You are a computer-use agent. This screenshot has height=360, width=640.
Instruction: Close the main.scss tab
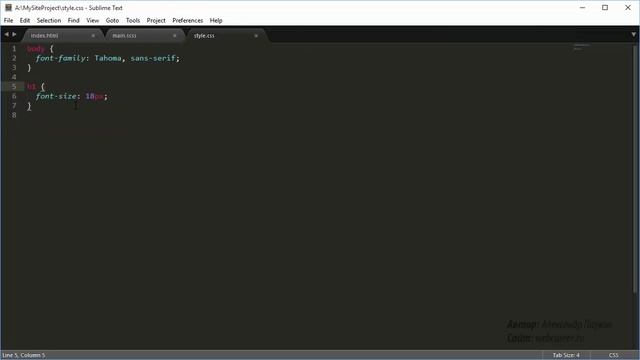point(175,36)
